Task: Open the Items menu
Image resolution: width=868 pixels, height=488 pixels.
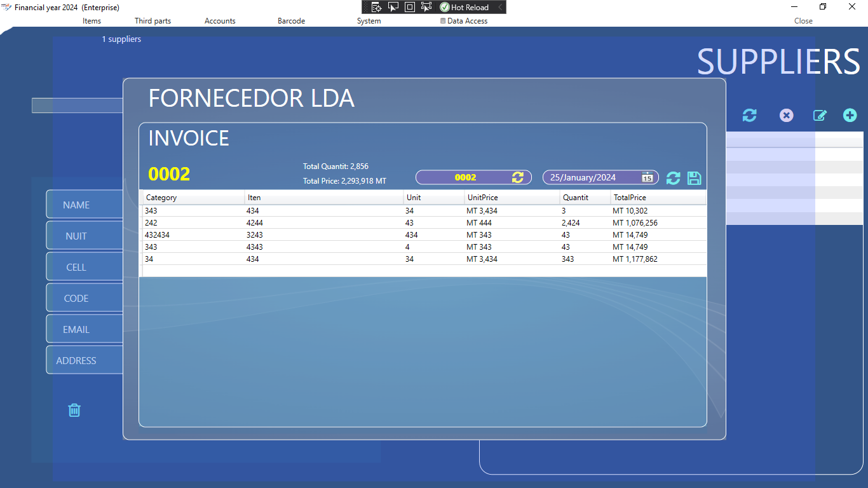Action: tap(92, 21)
